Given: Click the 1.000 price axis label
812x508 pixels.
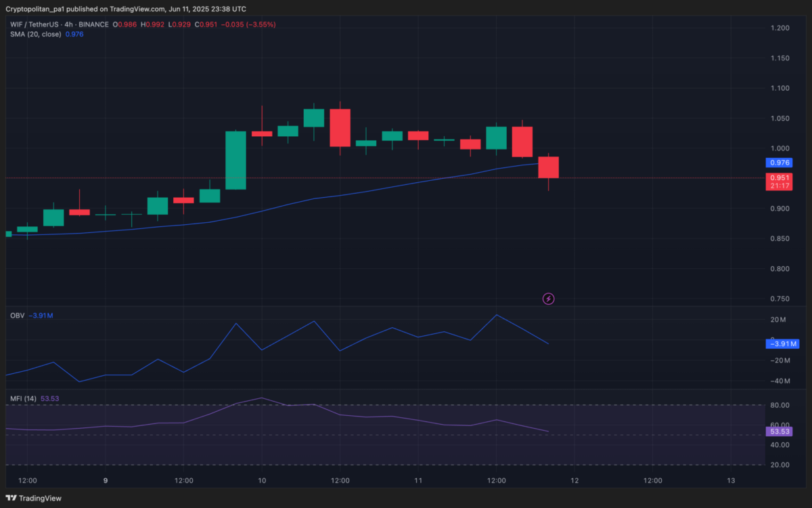Looking at the screenshot, I should coord(780,148).
